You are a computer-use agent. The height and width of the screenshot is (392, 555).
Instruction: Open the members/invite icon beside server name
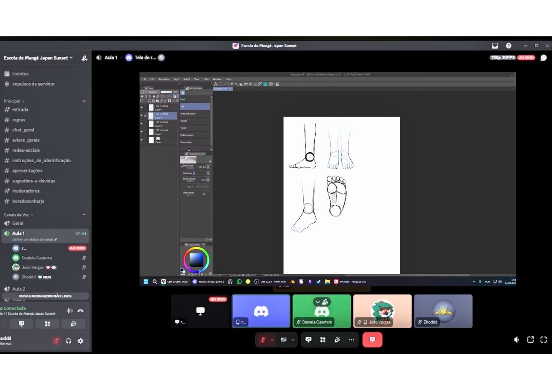[x=84, y=58]
